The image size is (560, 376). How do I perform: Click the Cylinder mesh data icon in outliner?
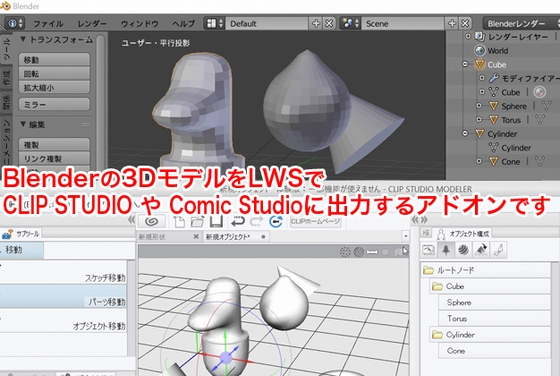(x=494, y=147)
